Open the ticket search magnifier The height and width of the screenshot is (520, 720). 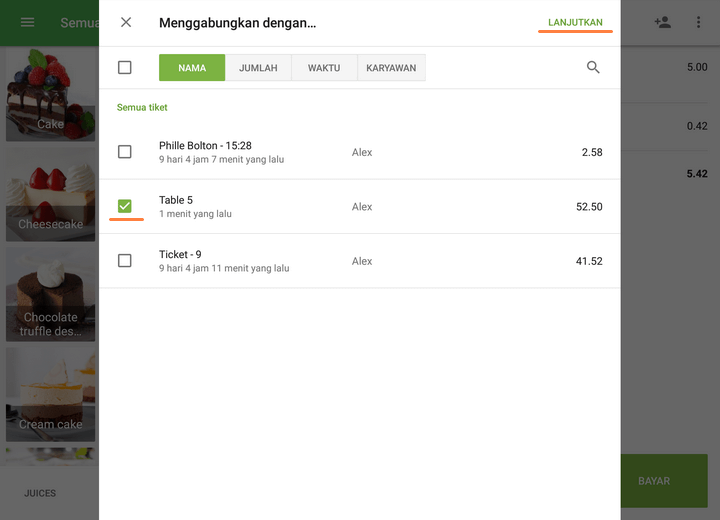point(593,67)
